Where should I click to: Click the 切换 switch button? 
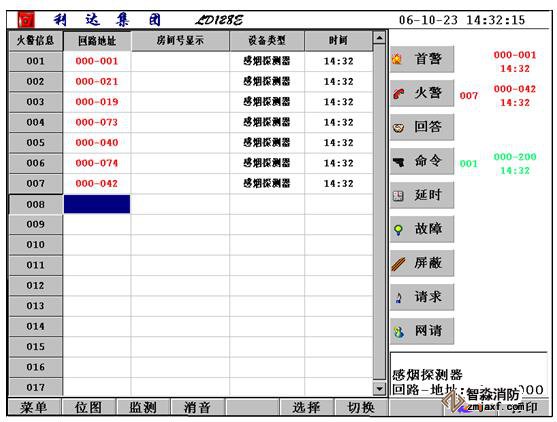coord(361,407)
